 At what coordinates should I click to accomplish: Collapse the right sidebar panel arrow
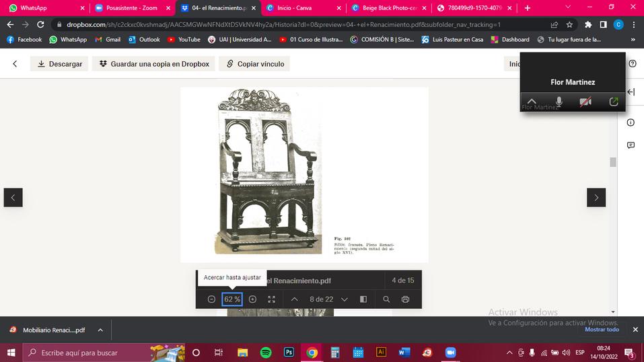click(x=631, y=92)
